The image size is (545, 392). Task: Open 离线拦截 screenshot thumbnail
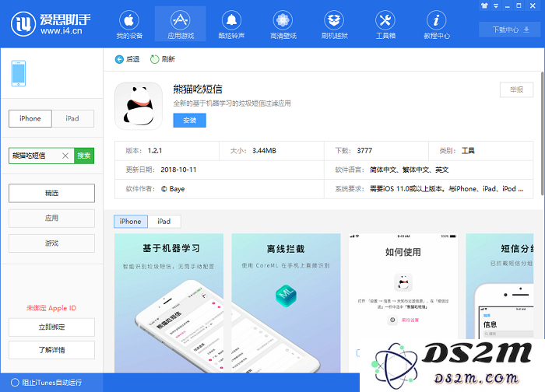pos(286,303)
